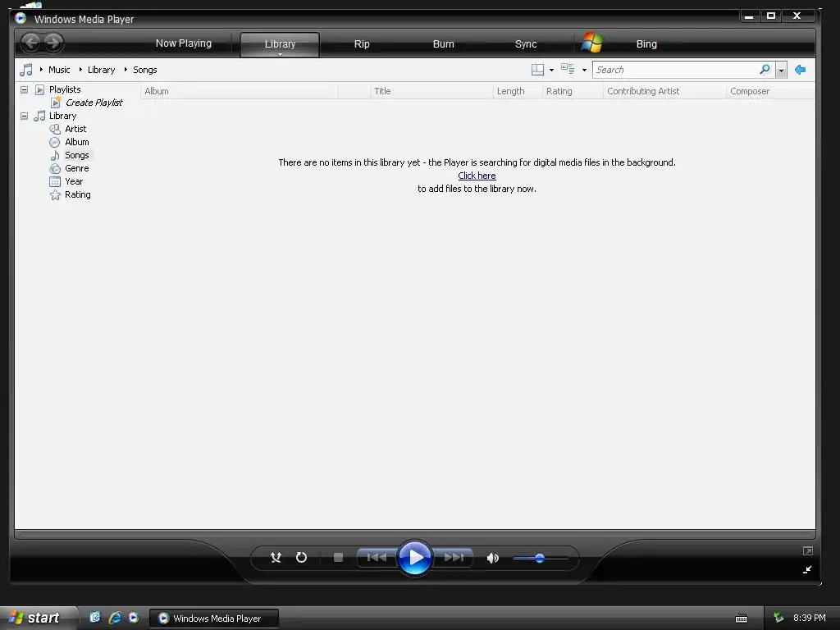Sort by the Composer column header

click(x=770, y=91)
